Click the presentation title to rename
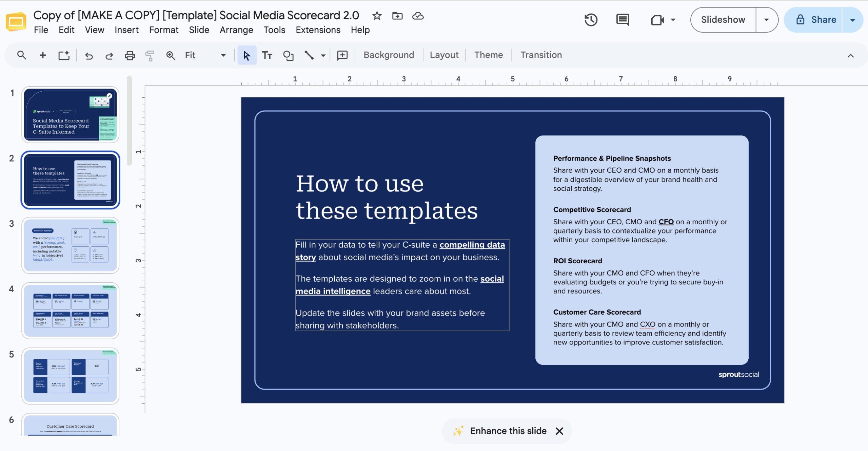868x451 pixels. 196,15
